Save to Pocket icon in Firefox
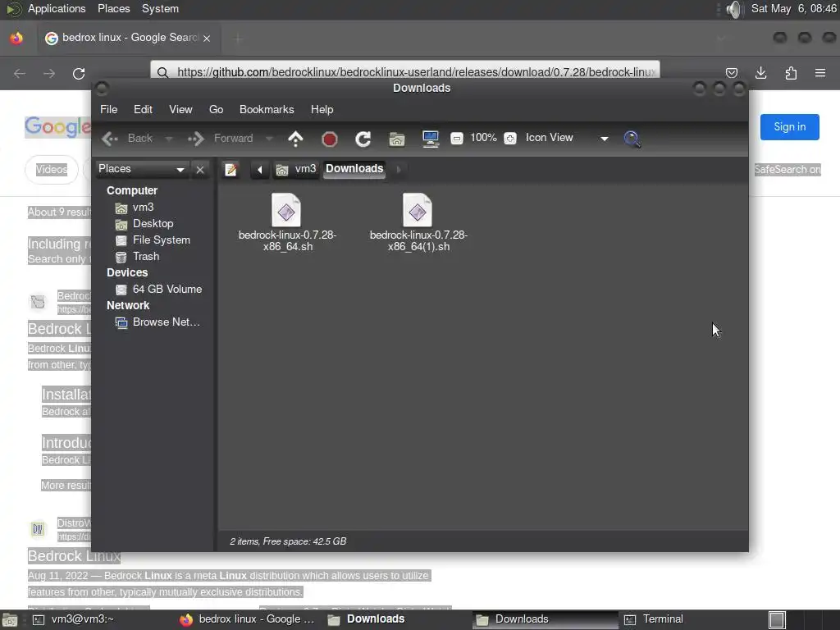Viewport: 840px width, 630px height. [731, 73]
